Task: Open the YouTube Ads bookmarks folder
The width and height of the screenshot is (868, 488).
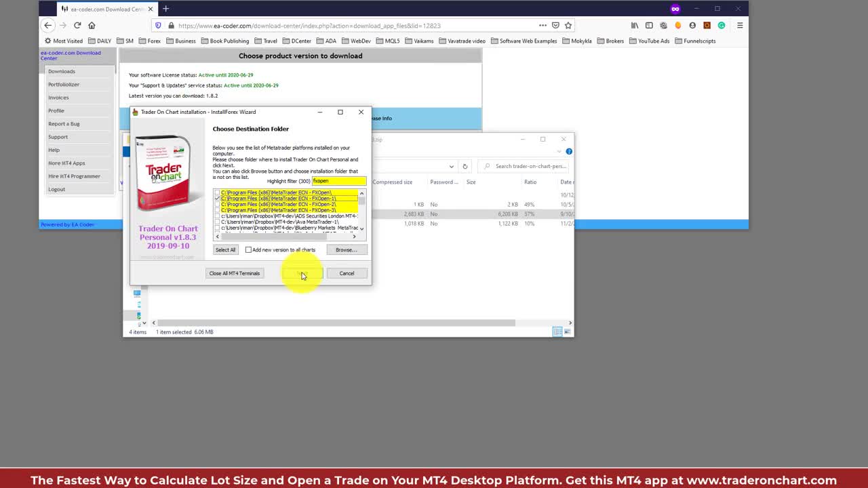Action: point(649,41)
